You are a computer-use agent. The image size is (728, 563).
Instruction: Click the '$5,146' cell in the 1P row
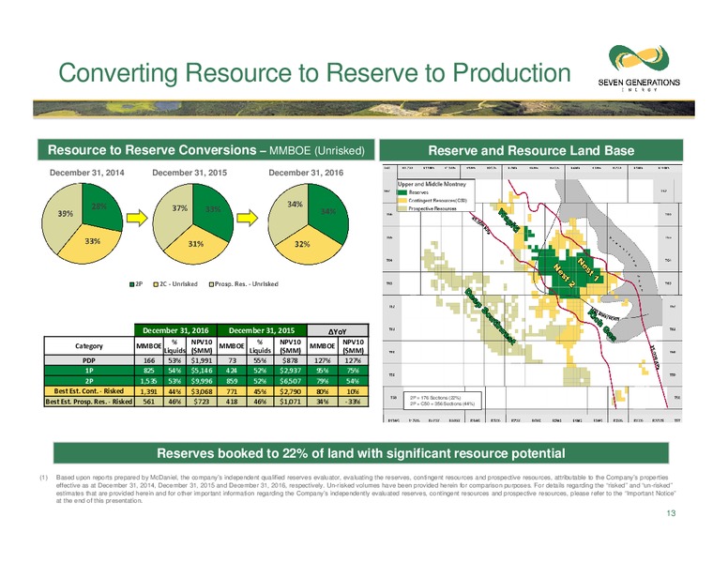tap(202, 371)
